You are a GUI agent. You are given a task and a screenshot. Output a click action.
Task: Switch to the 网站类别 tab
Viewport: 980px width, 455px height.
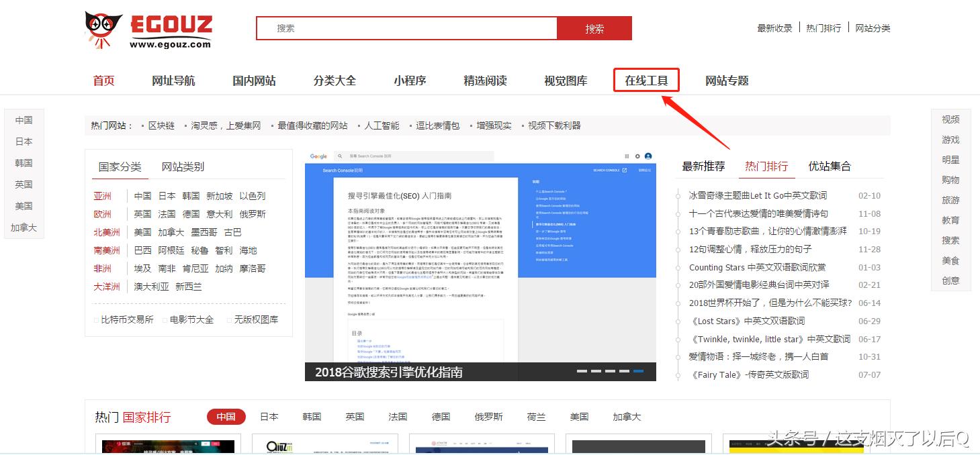(183, 166)
